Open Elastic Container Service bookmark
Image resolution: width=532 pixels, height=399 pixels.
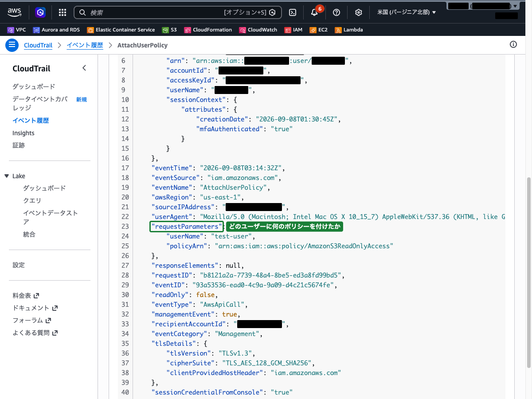pos(121,30)
